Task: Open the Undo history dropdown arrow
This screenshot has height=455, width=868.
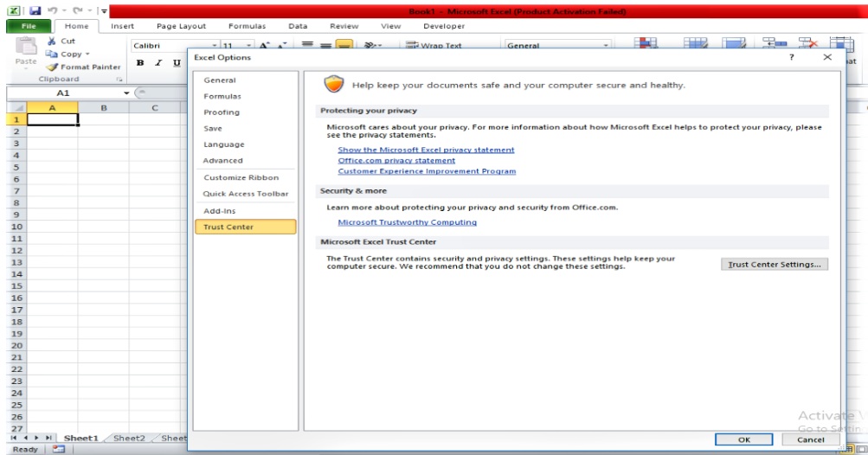Action: [63, 10]
